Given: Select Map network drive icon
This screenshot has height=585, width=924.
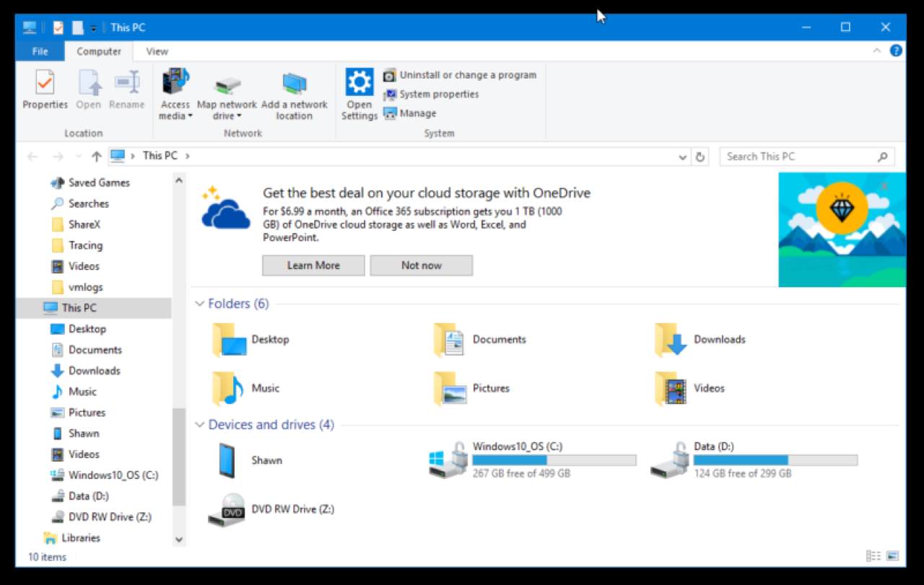Looking at the screenshot, I should coord(228,85).
